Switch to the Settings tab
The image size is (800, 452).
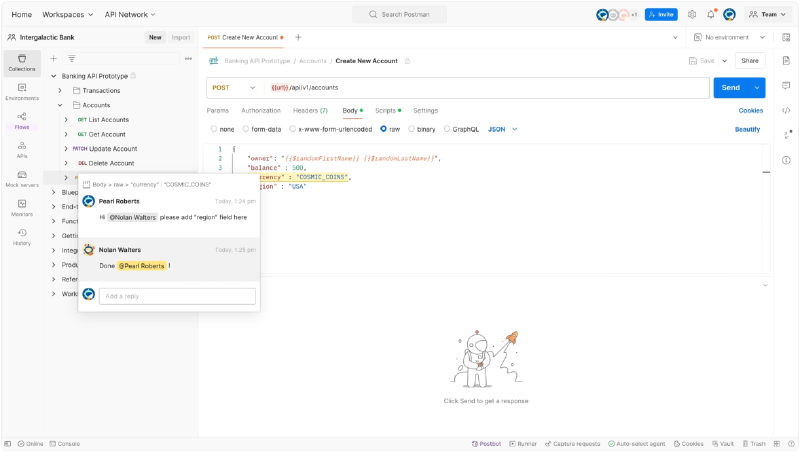(x=426, y=110)
